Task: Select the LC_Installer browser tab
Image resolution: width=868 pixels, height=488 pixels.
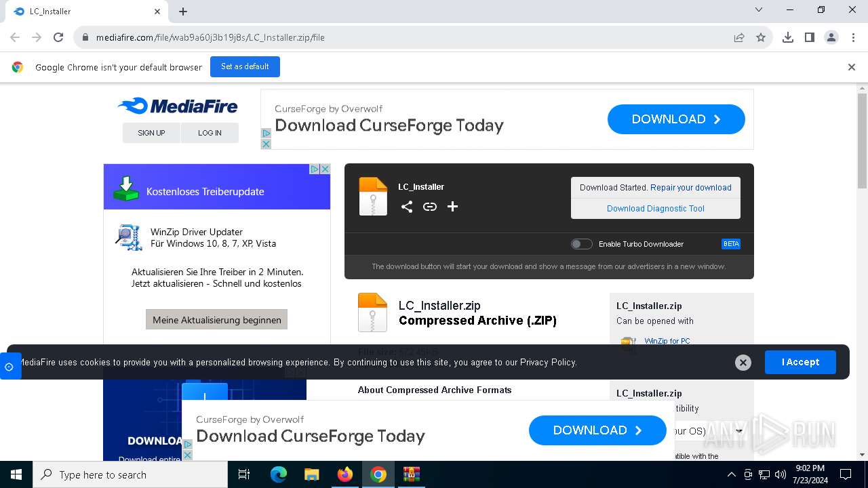Action: coord(86,12)
